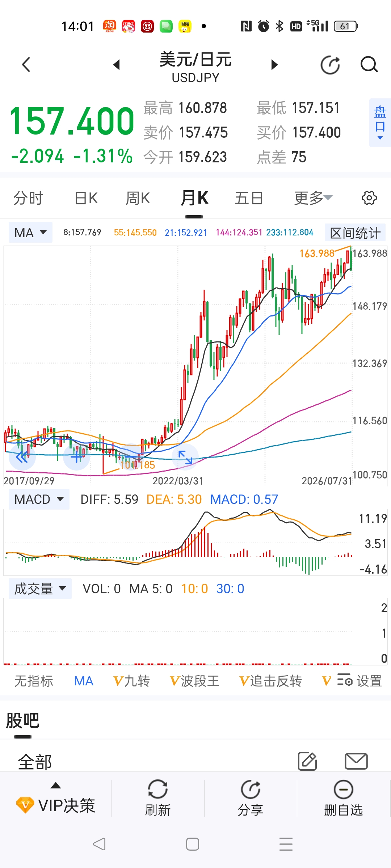
Task: Tap the back arrow icon
Action: 26,65
